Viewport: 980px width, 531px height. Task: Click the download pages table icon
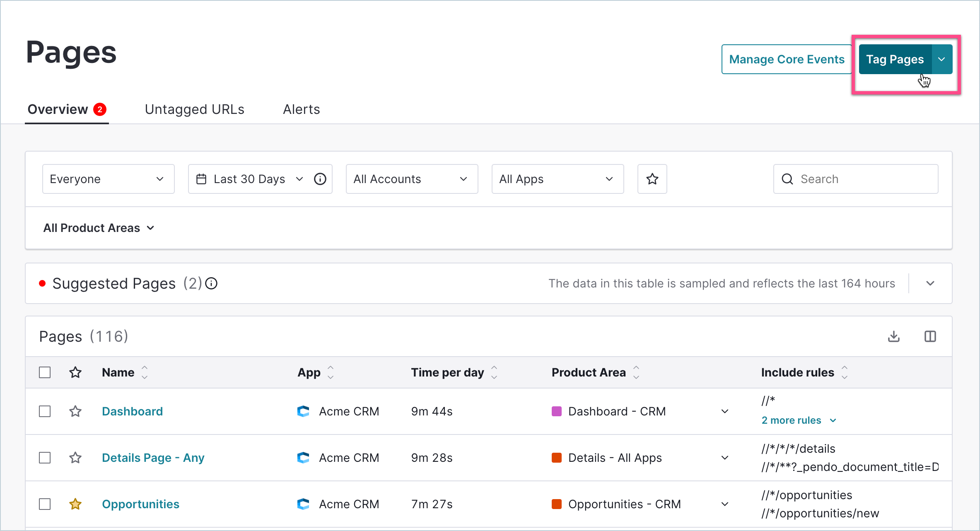[x=894, y=336]
